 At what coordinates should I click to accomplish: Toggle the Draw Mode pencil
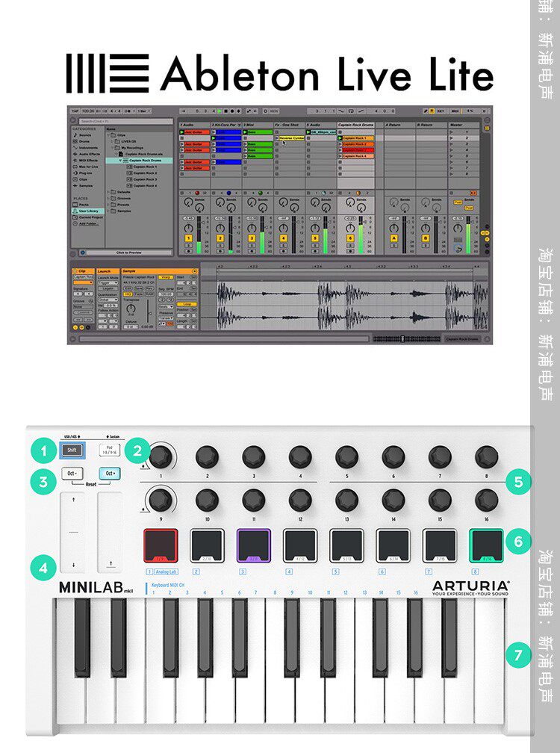(x=426, y=111)
